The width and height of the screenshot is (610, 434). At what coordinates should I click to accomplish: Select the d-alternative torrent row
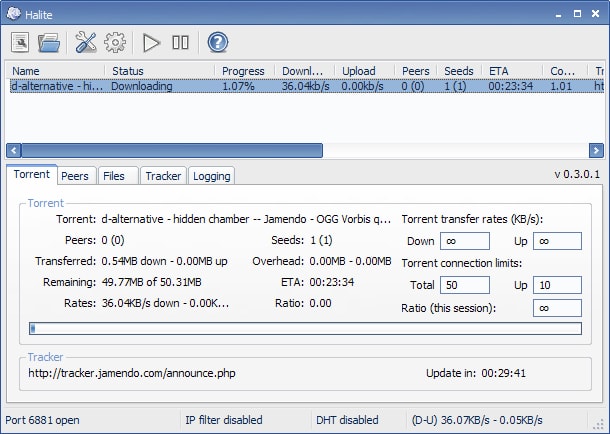tap(200, 87)
